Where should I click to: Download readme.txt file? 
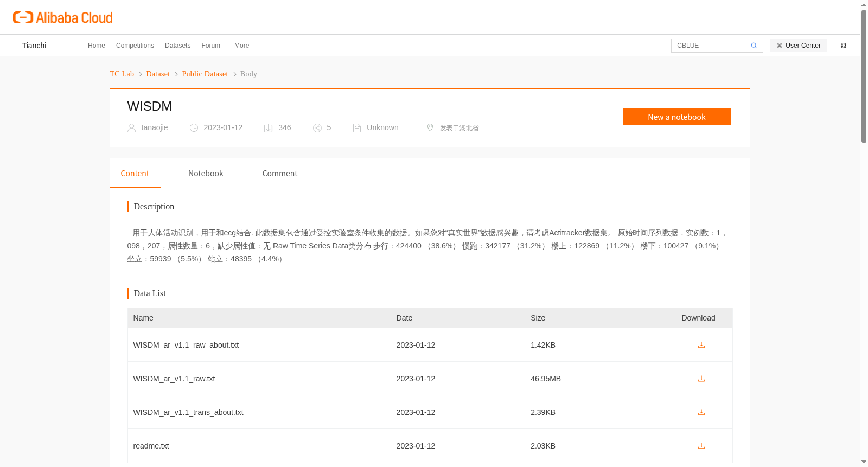pyautogui.click(x=701, y=446)
